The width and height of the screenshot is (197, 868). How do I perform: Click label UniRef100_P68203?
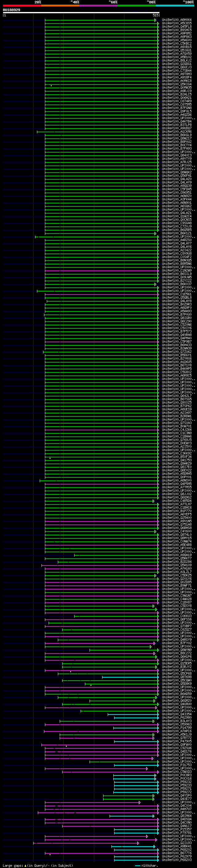pos(177,860)
